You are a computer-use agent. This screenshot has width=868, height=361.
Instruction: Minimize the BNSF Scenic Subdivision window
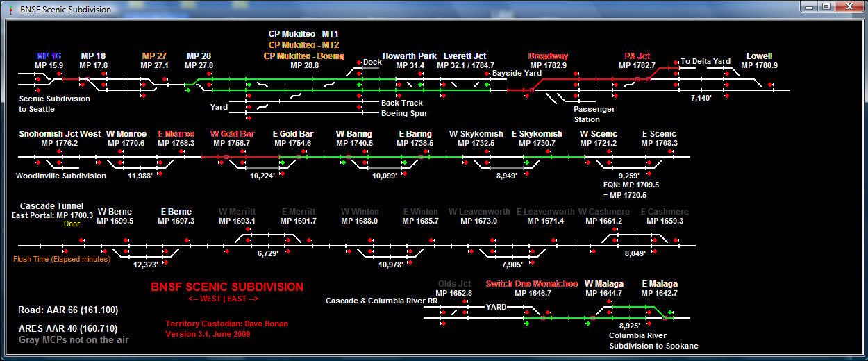click(809, 6)
